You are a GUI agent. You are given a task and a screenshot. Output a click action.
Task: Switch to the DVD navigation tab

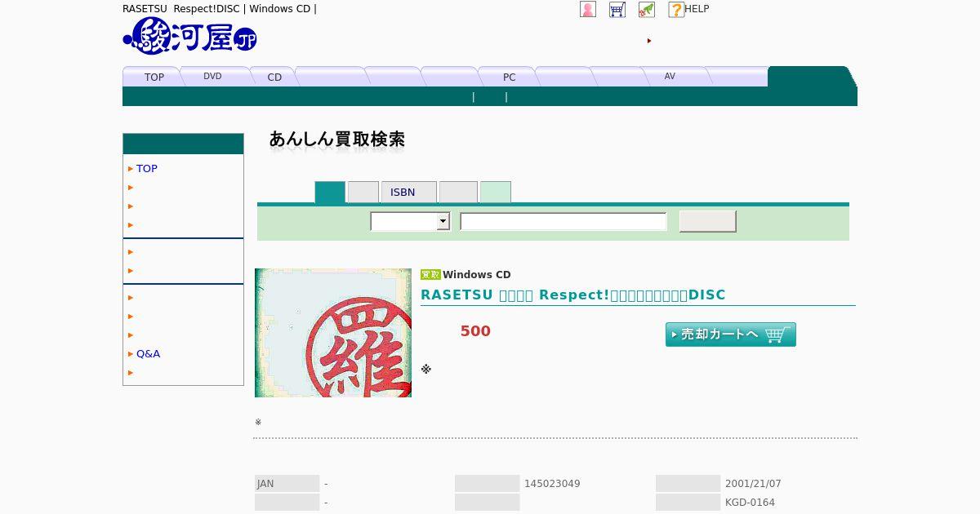point(212,76)
